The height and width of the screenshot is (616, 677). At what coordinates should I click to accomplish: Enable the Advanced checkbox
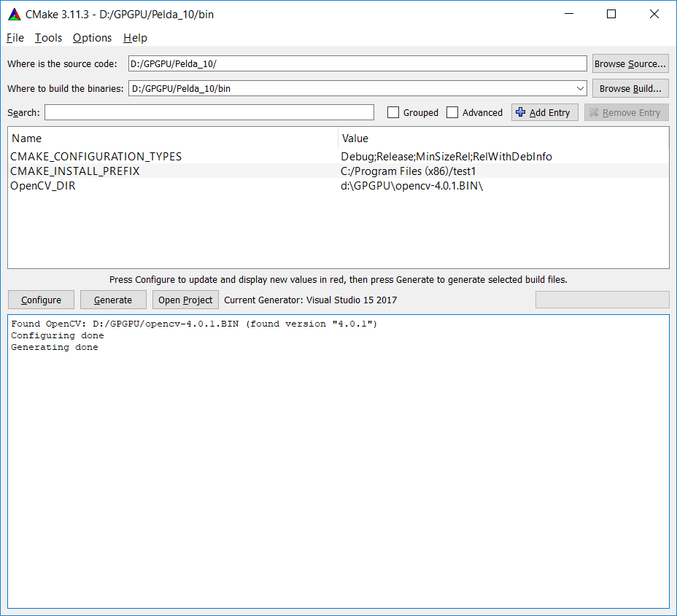pyautogui.click(x=452, y=112)
